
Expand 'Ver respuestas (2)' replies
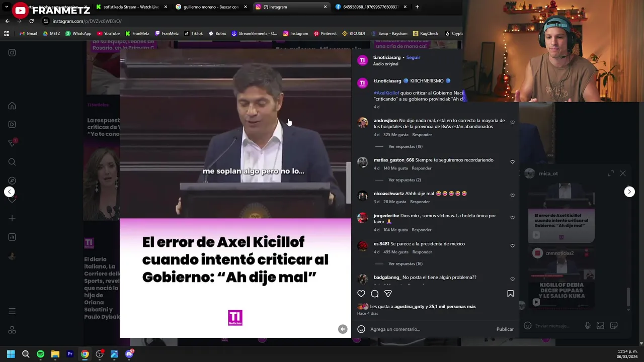[405, 180]
